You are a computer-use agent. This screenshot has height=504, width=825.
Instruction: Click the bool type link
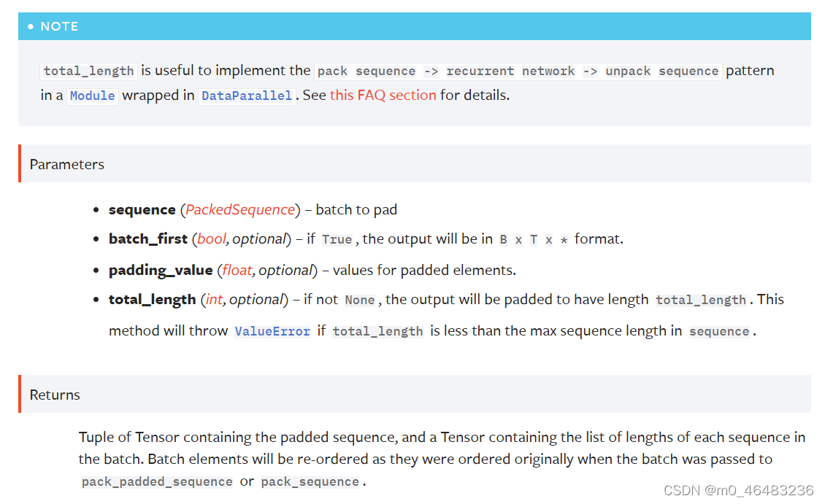click(x=211, y=239)
